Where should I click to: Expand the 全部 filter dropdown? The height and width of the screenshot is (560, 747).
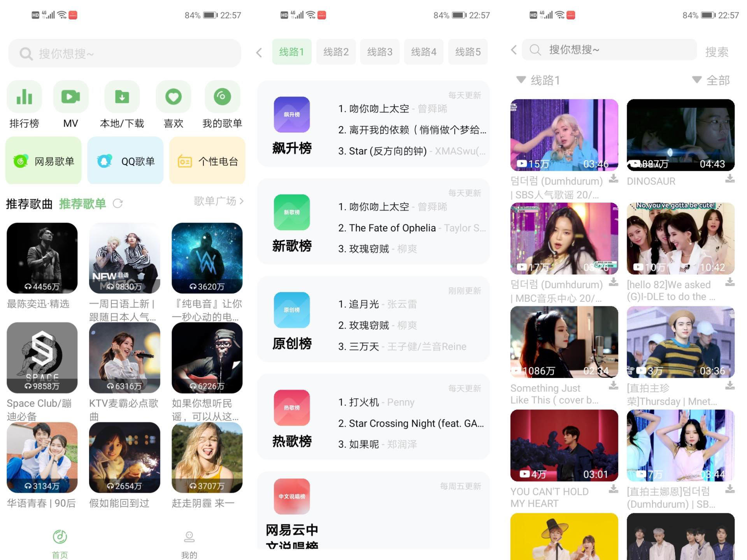click(710, 80)
